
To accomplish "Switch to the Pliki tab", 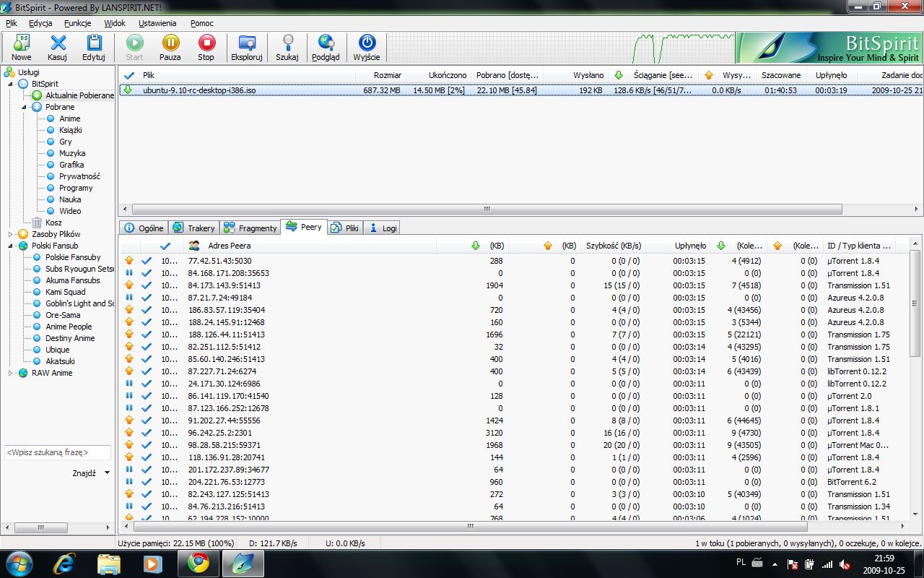I will tap(345, 228).
